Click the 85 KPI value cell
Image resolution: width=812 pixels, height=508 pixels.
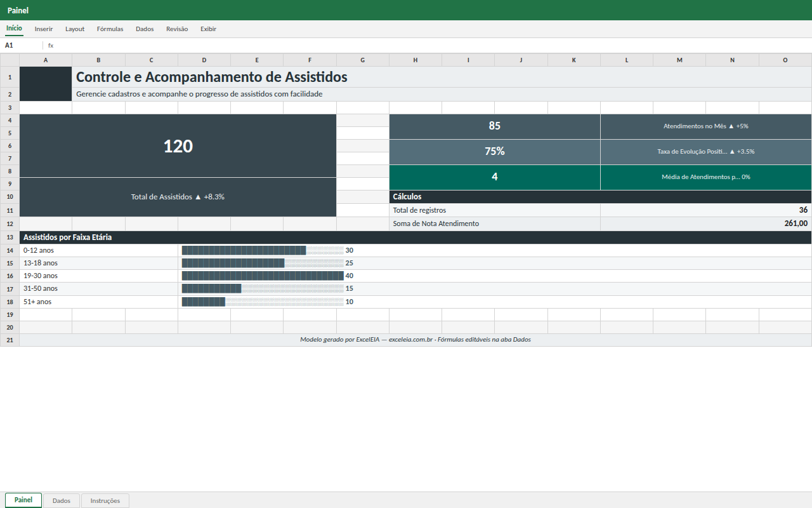pos(495,126)
